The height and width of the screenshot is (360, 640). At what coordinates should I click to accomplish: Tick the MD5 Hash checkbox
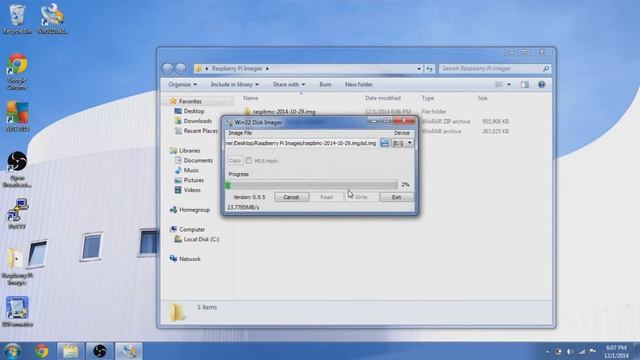tap(249, 160)
